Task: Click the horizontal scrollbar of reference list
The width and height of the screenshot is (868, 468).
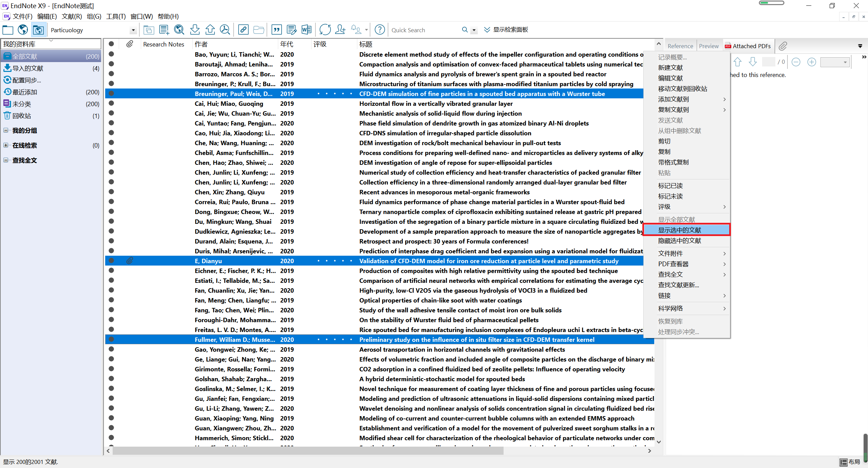Action: (308, 450)
